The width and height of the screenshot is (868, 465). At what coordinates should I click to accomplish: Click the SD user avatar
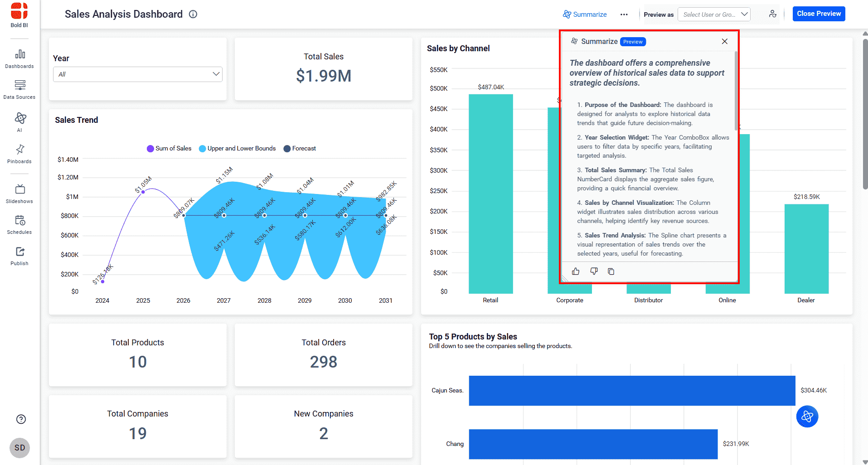point(19,448)
